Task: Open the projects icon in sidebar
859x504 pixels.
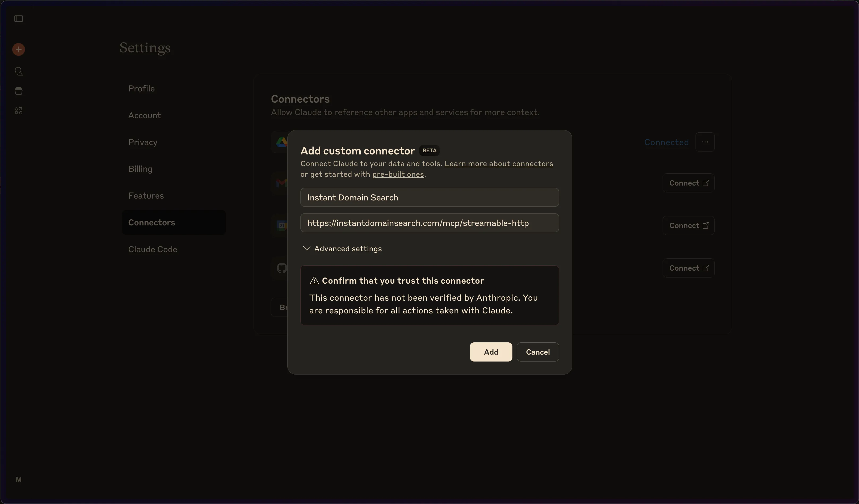Action: (x=18, y=91)
